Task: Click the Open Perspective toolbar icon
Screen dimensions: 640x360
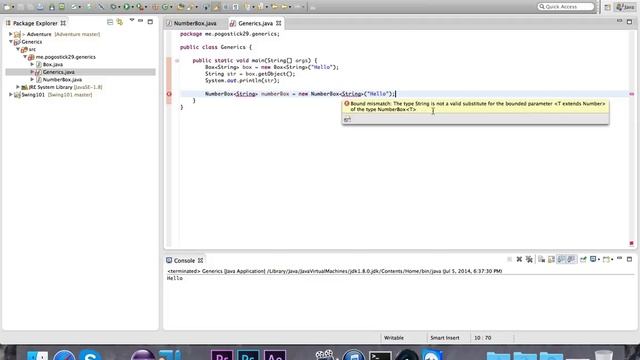Action: [x=607, y=7]
